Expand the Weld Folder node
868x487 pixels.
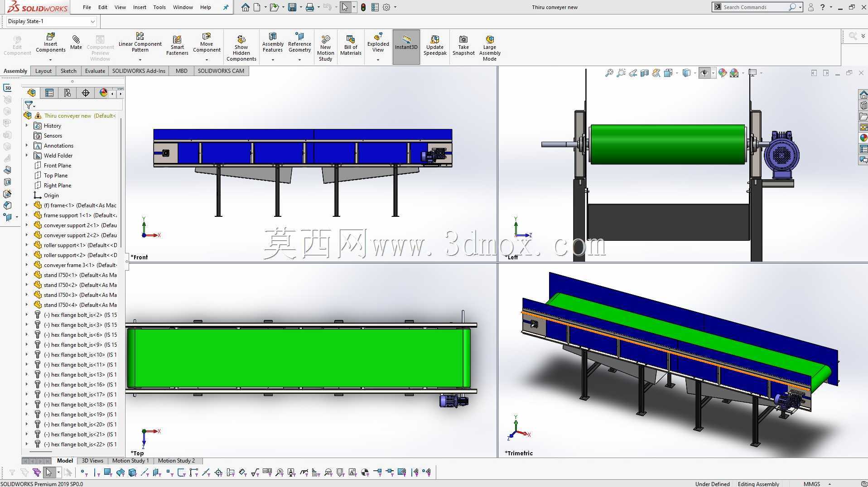coord(27,155)
